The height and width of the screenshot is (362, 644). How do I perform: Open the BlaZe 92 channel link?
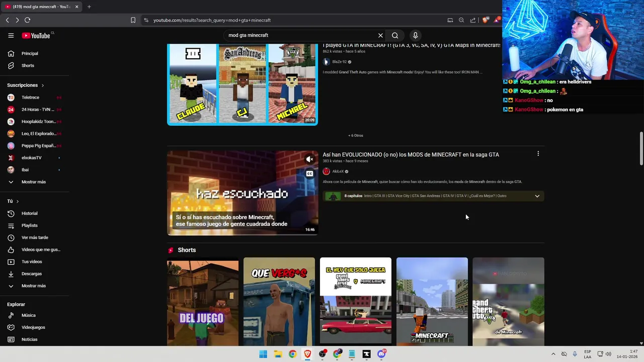pos(340,62)
